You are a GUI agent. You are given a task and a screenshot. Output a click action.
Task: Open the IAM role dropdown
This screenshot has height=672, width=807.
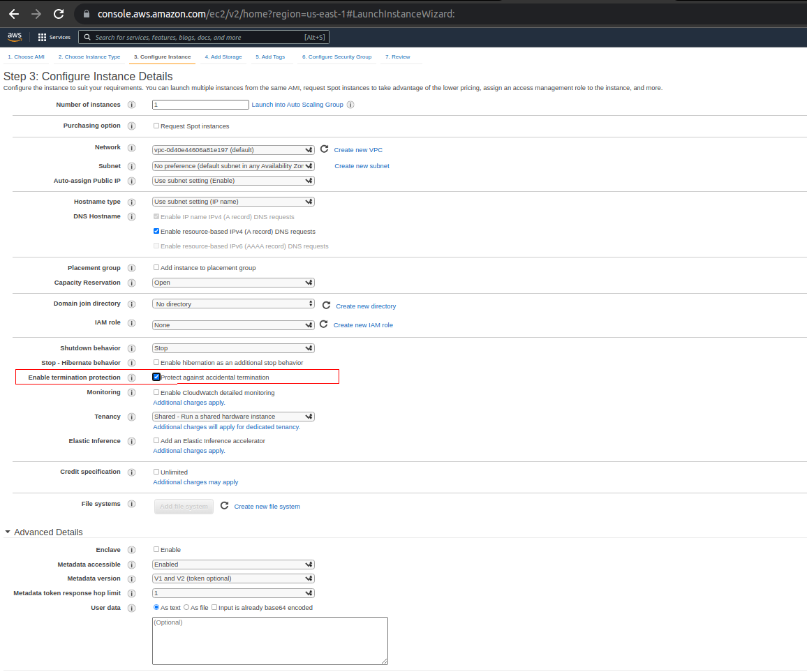[233, 325]
